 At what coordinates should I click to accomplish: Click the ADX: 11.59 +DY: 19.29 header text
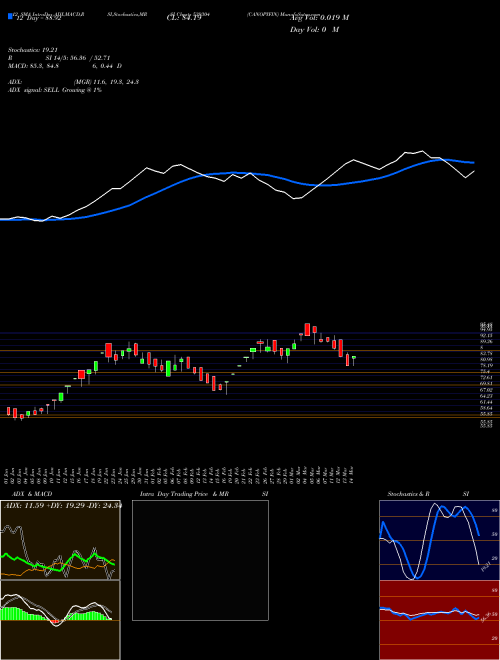coord(63,506)
